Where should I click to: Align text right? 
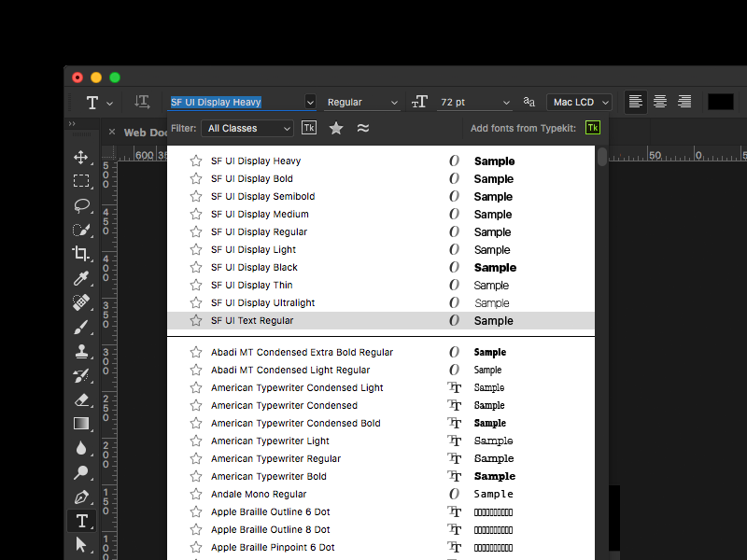click(684, 102)
